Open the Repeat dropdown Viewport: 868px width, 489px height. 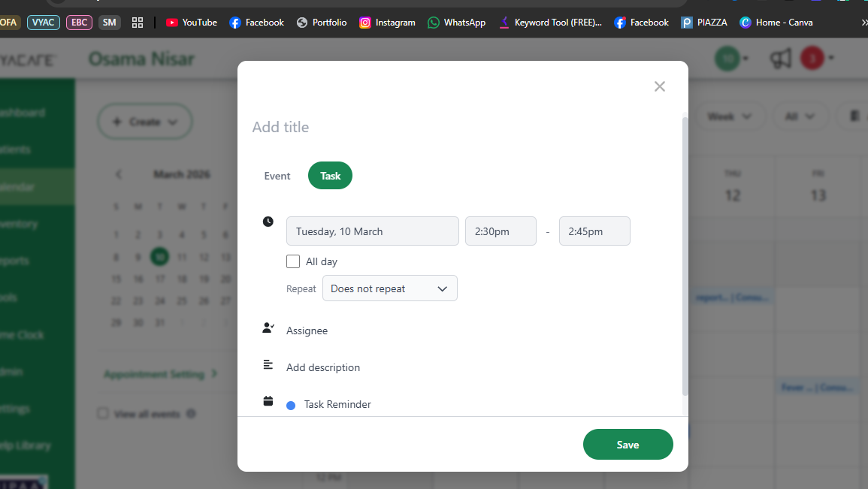389,288
